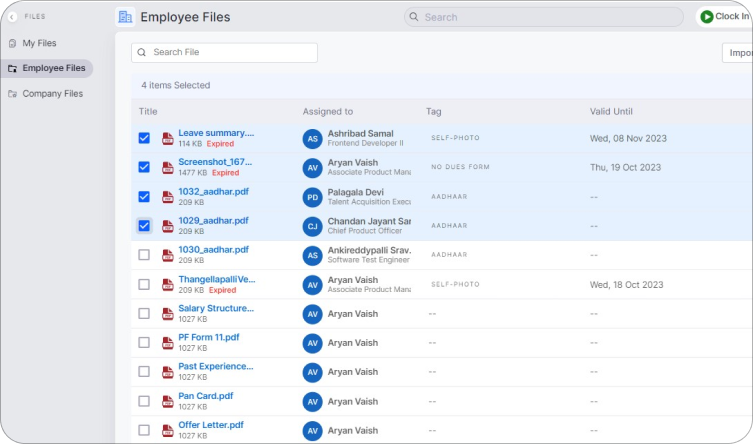Uncheck the 1032_aadhar.pdf checkbox
The height and width of the screenshot is (444, 753).
pos(144,197)
